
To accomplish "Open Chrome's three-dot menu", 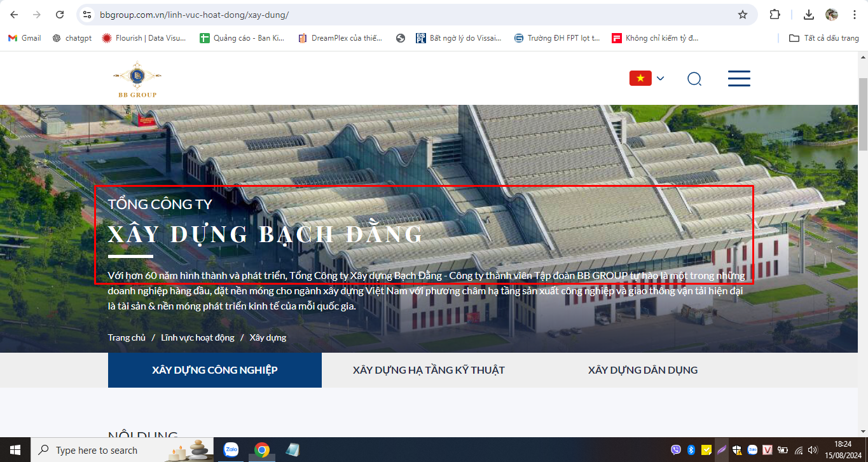I will pos(854,15).
